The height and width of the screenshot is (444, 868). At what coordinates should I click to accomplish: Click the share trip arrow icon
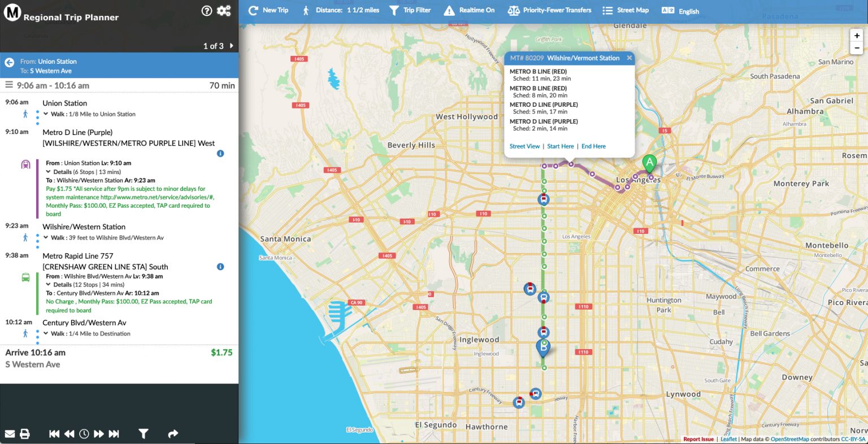click(x=173, y=434)
